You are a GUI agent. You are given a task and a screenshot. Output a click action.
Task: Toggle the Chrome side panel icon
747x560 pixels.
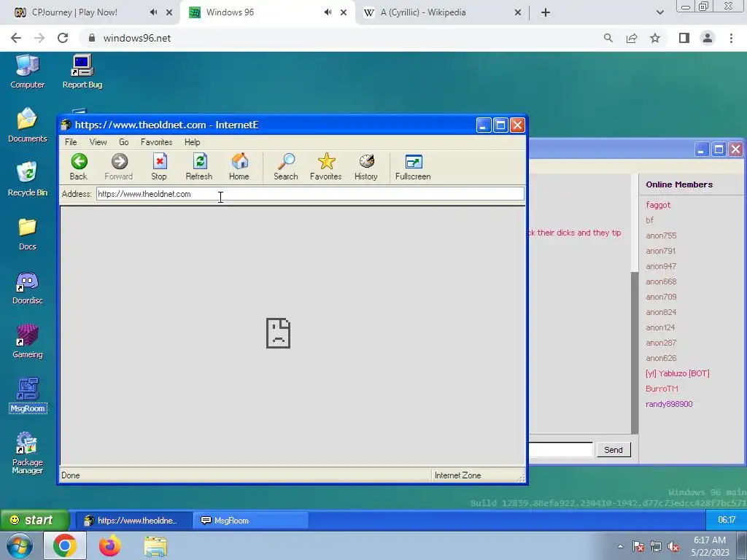(x=684, y=38)
